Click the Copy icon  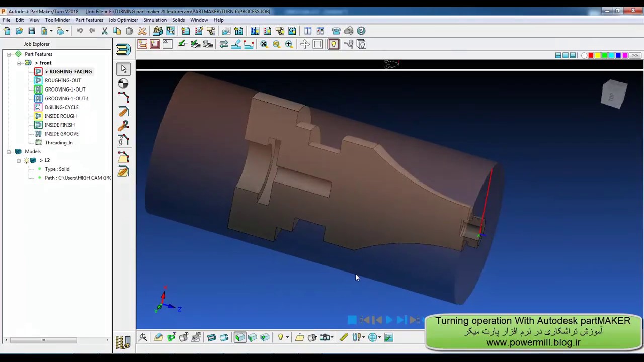tap(117, 31)
